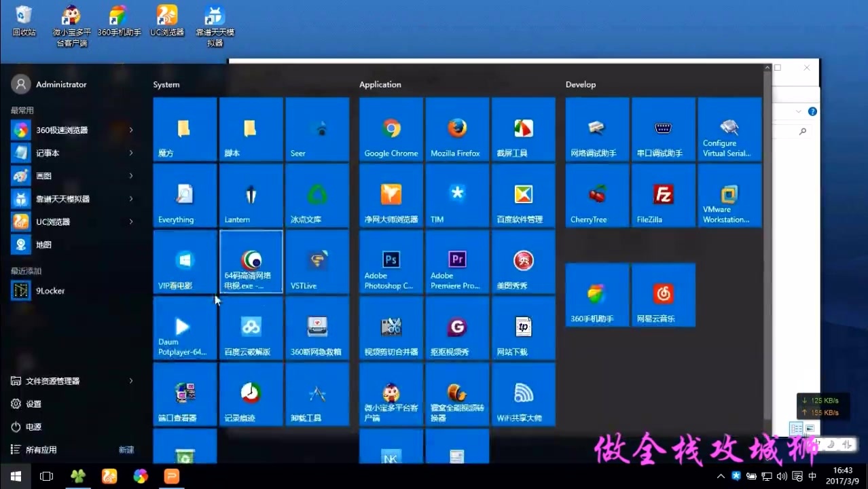
Task: Open Adobe Premiere Pro tile
Action: [x=457, y=261]
